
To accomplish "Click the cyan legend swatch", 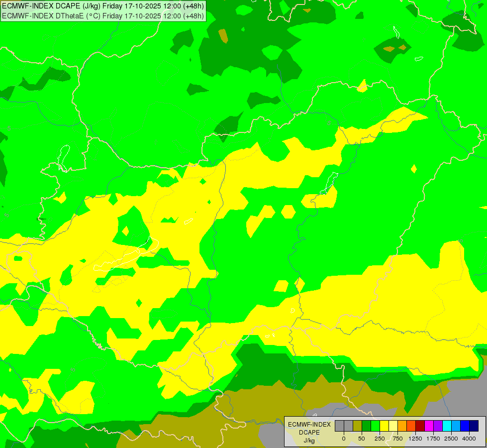I will pyautogui.click(x=447, y=426).
